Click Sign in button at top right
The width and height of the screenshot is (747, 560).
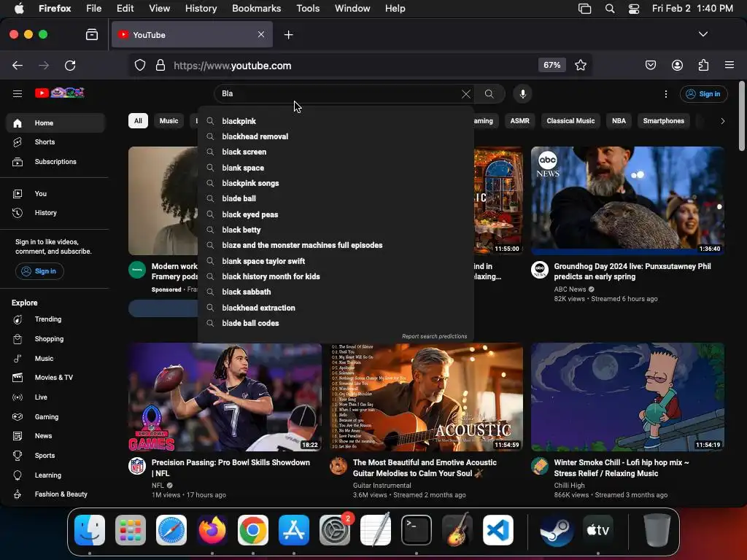704,94
